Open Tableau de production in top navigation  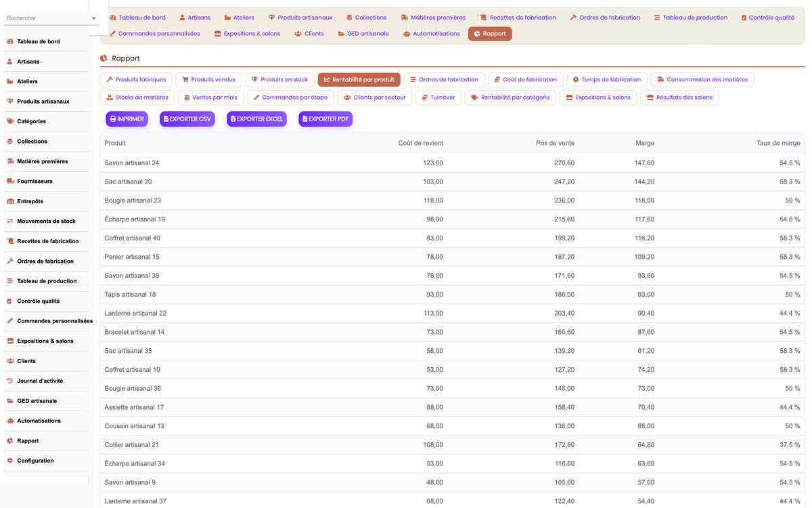[691, 18]
